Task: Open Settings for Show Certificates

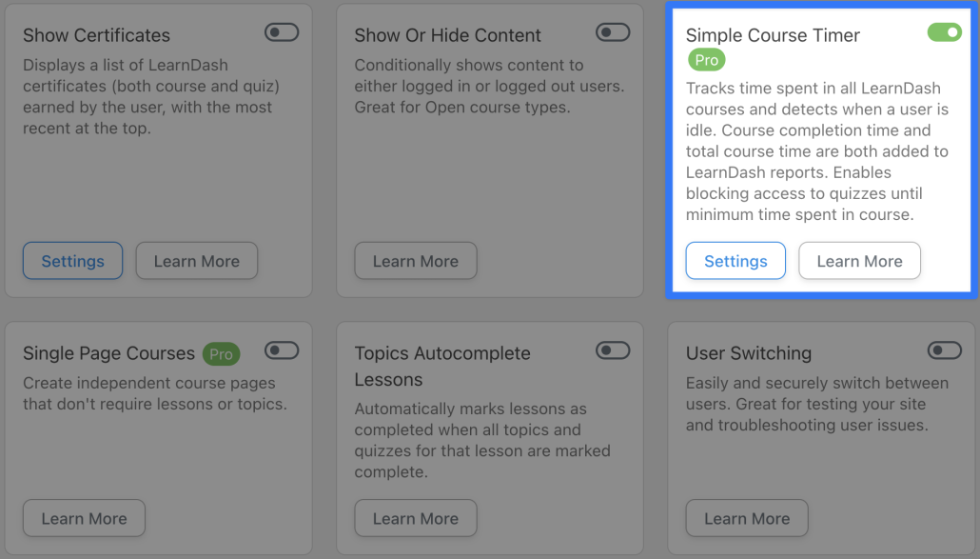Action: coord(72,260)
